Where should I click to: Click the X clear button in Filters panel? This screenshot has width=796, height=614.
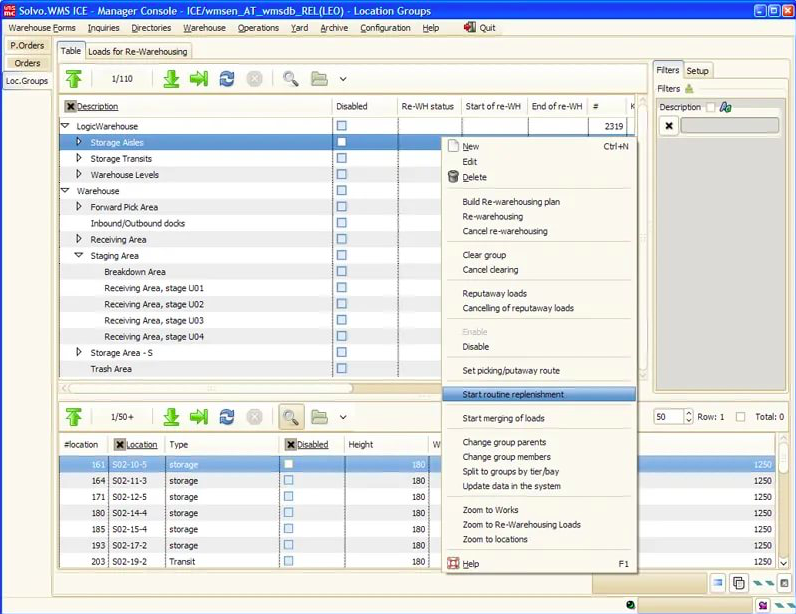coord(669,126)
